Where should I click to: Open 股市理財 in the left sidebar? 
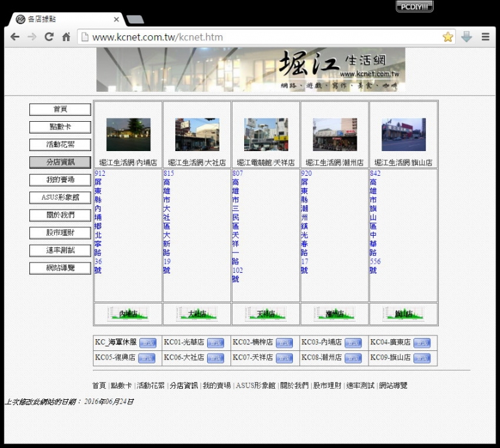point(61,232)
